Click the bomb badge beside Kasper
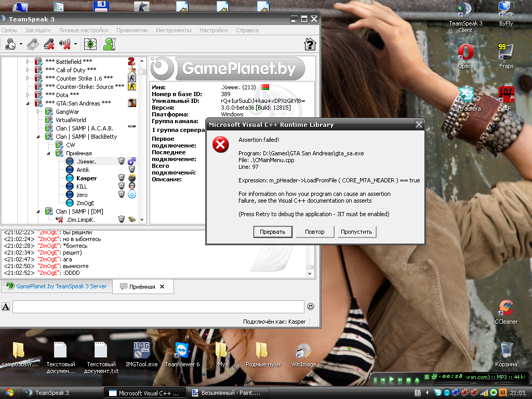This screenshot has width=532, height=399. point(131,178)
